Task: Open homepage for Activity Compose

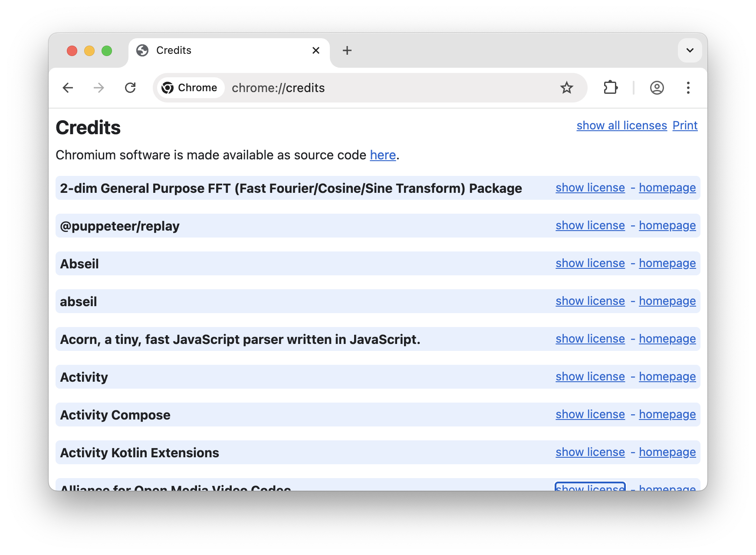Action: click(x=667, y=414)
